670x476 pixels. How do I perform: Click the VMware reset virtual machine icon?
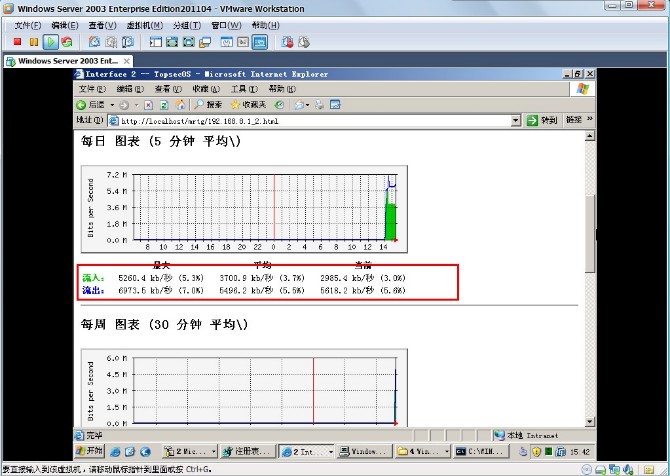coord(66,42)
